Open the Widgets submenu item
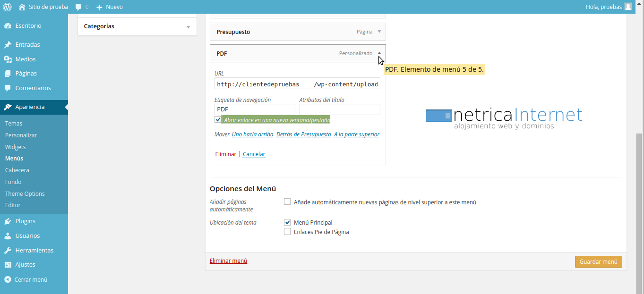 [x=15, y=147]
